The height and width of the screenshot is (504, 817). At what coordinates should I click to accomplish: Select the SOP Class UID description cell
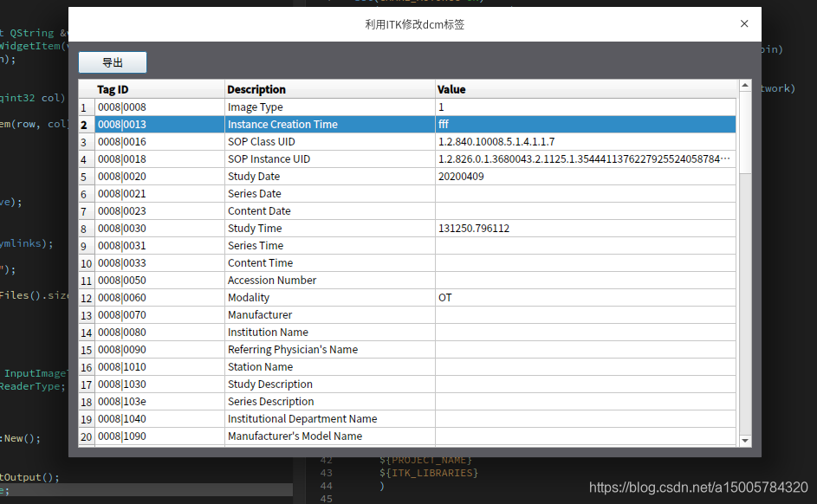pyautogui.click(x=330, y=142)
